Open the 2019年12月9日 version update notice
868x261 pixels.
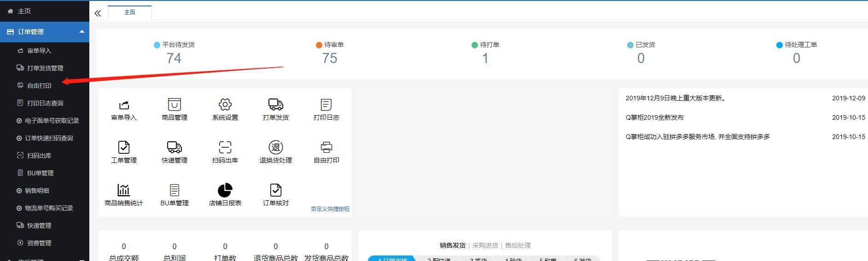(675, 98)
